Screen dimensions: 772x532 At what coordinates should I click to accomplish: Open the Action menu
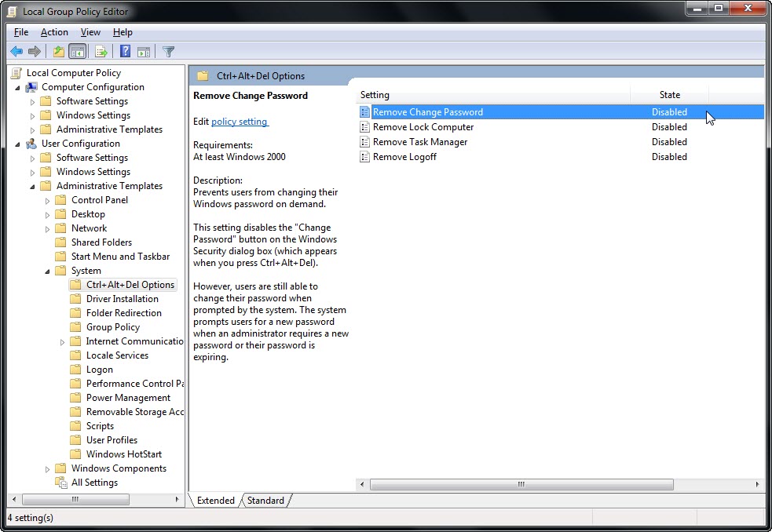pos(54,32)
